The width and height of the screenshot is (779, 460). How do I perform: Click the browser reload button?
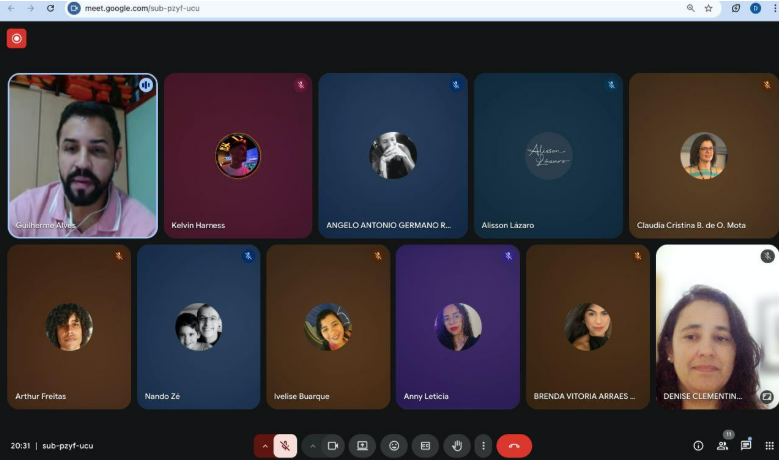49,8
